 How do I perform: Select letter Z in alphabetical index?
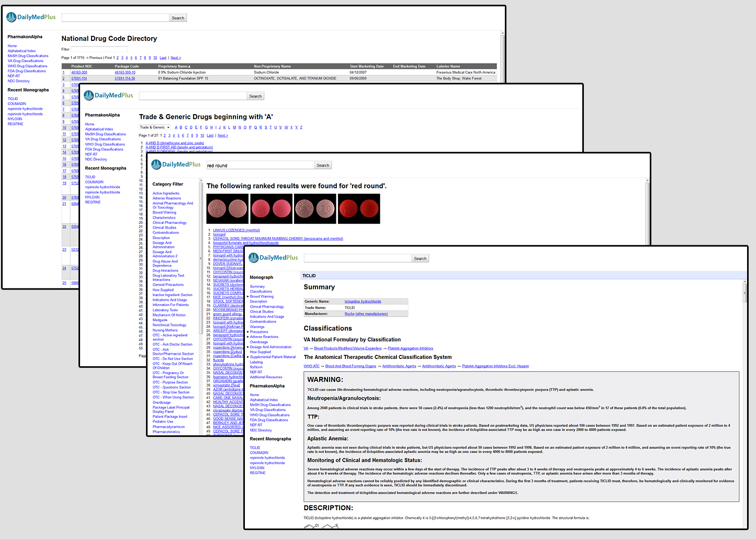[x=301, y=127]
